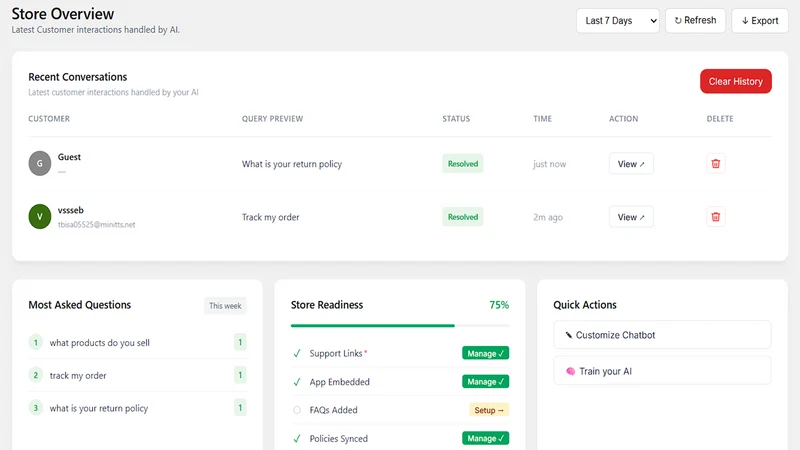Manage App Embedded setting
The height and width of the screenshot is (450, 800).
485,382
